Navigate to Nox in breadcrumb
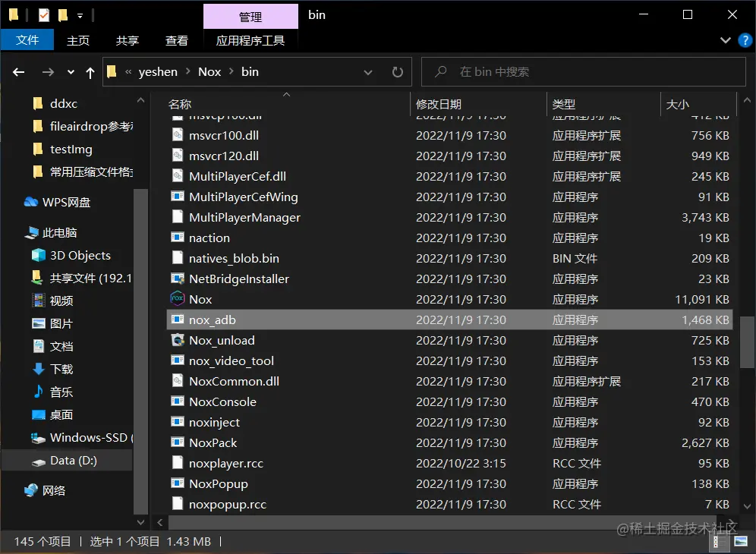The height and width of the screenshot is (554, 756). [x=209, y=71]
